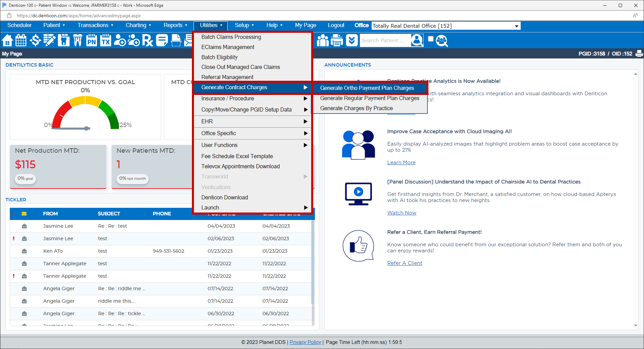Image resolution: width=644 pixels, height=349 pixels.
Task: Click Logout in the nav bar
Action: 336,25
